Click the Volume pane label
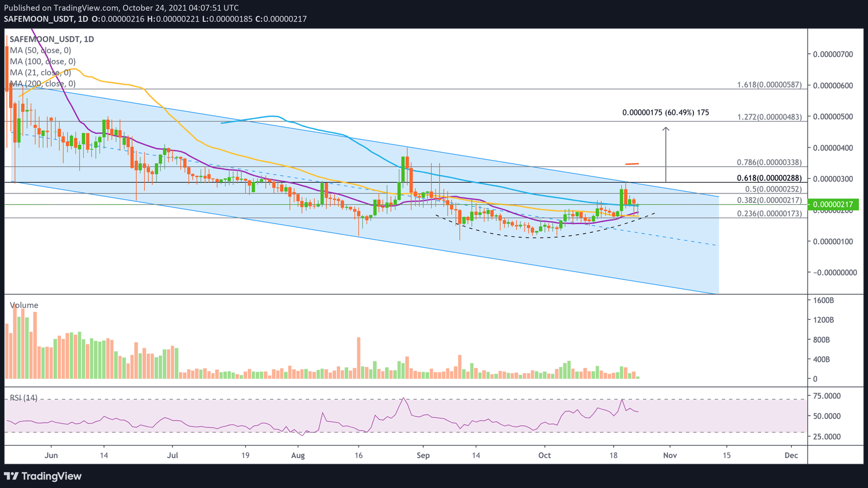Viewport: 868px width, 488px height. [x=24, y=305]
